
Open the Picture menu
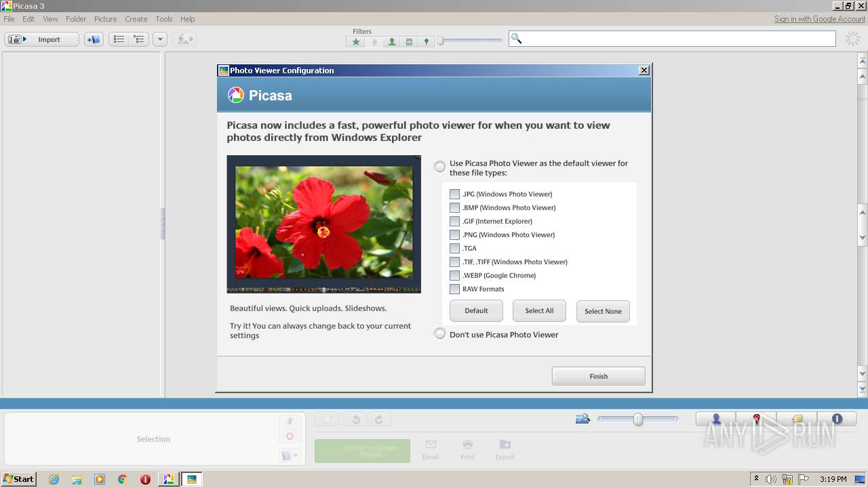[105, 19]
